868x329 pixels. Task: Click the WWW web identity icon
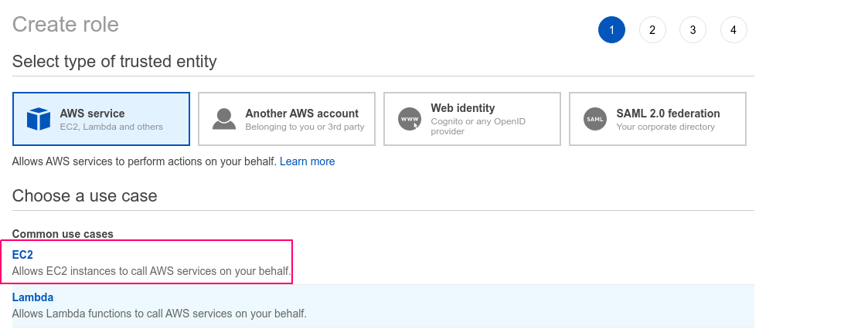(x=410, y=119)
